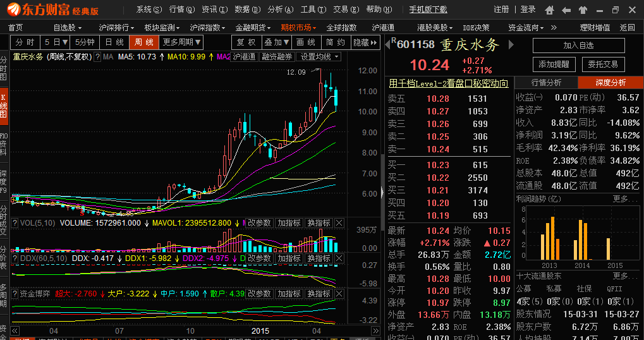Viewport: 644px width, 340px height.
Task: Open 分析(A) menu
Action: [281, 9]
